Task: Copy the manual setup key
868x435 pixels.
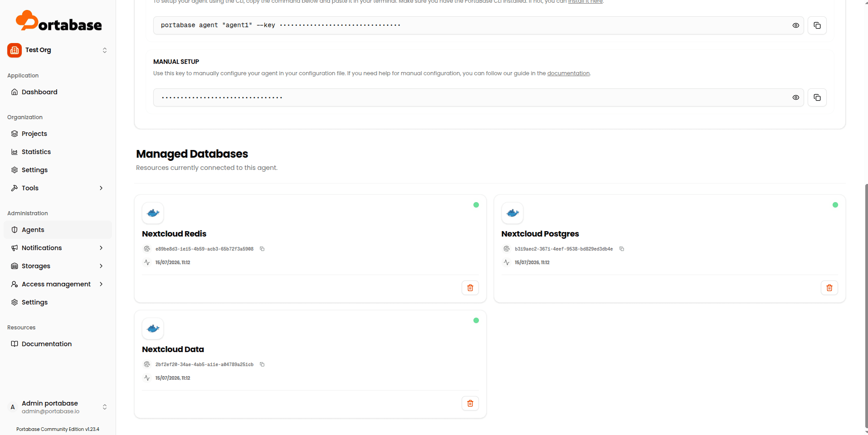Action: [x=817, y=97]
